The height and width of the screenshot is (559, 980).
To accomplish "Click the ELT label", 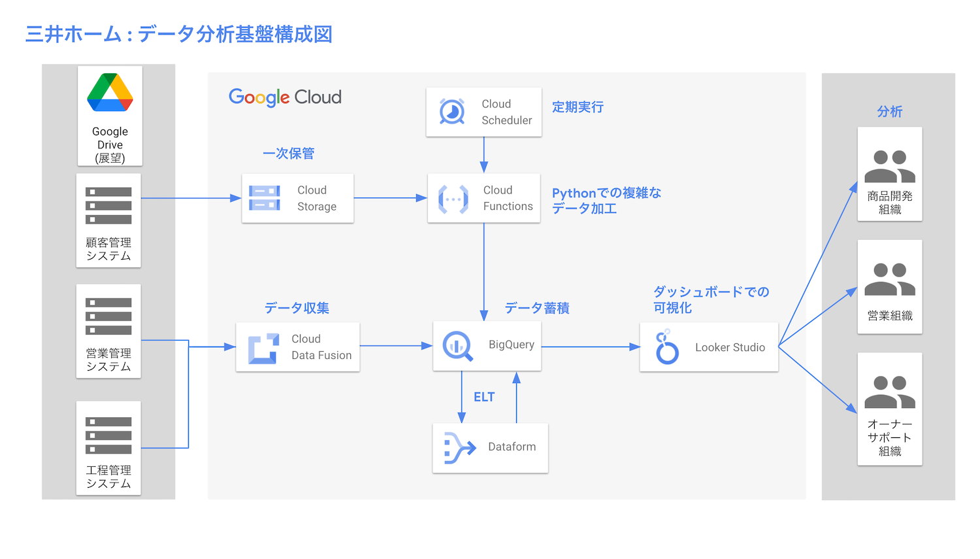I will pos(484,398).
